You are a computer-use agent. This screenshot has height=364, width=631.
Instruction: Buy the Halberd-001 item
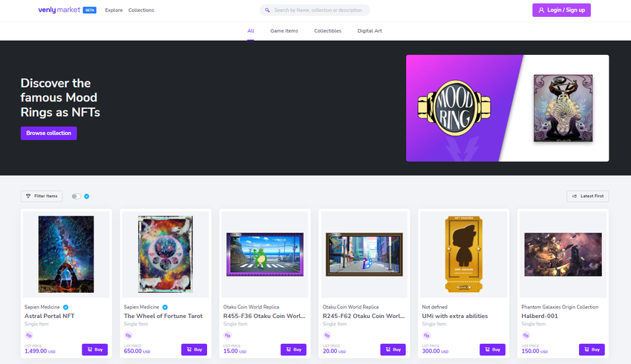click(x=592, y=349)
